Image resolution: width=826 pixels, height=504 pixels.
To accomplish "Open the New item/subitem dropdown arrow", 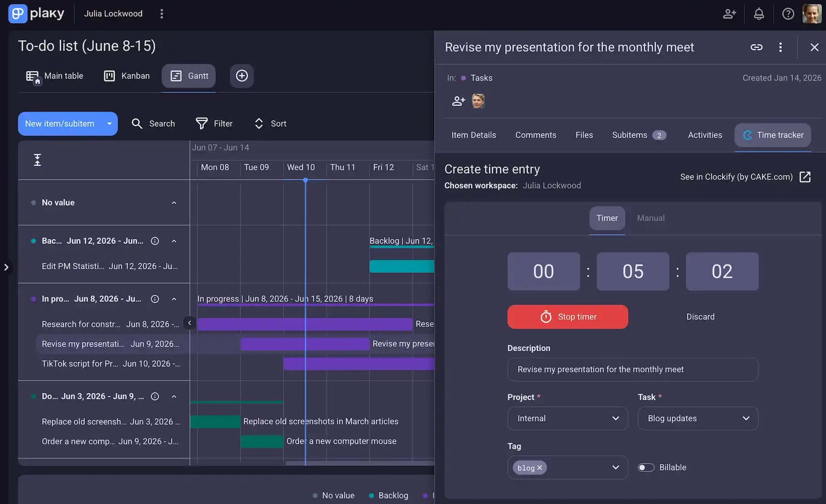I will tap(109, 123).
